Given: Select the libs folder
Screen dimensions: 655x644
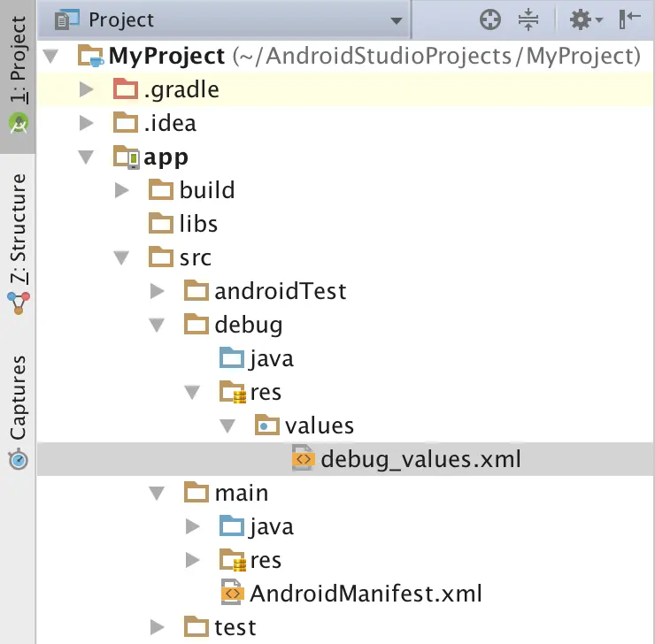Looking at the screenshot, I should pyautogui.click(x=197, y=224).
